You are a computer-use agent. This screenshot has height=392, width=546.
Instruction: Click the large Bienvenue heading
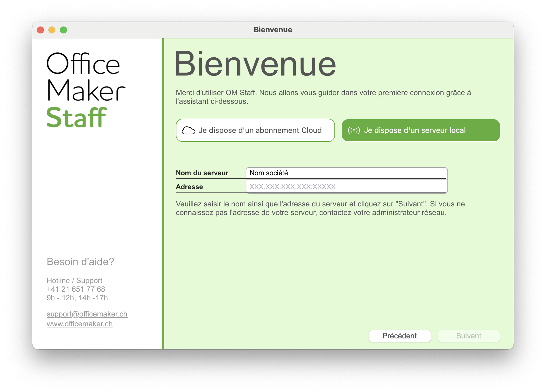pos(255,64)
